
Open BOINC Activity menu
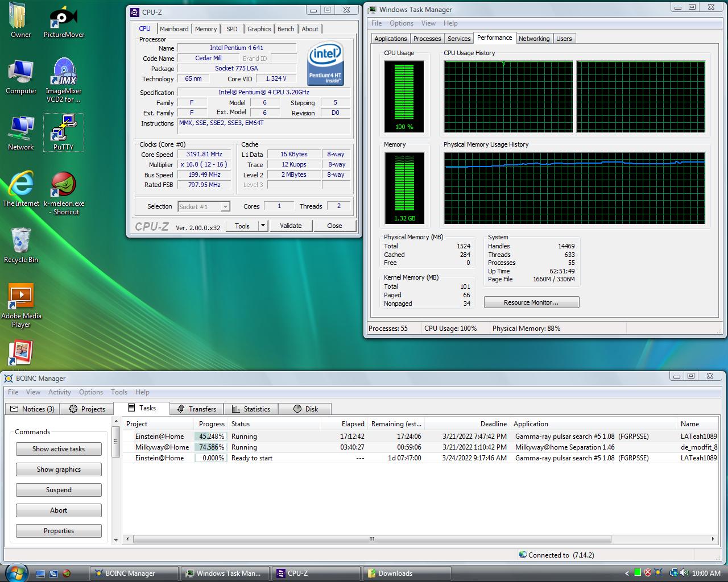pyautogui.click(x=60, y=392)
